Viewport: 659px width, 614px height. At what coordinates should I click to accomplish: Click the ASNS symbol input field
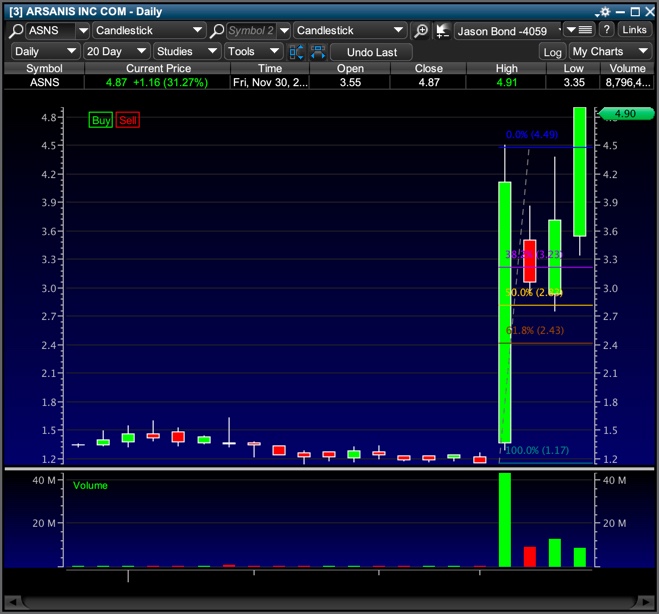(x=51, y=31)
